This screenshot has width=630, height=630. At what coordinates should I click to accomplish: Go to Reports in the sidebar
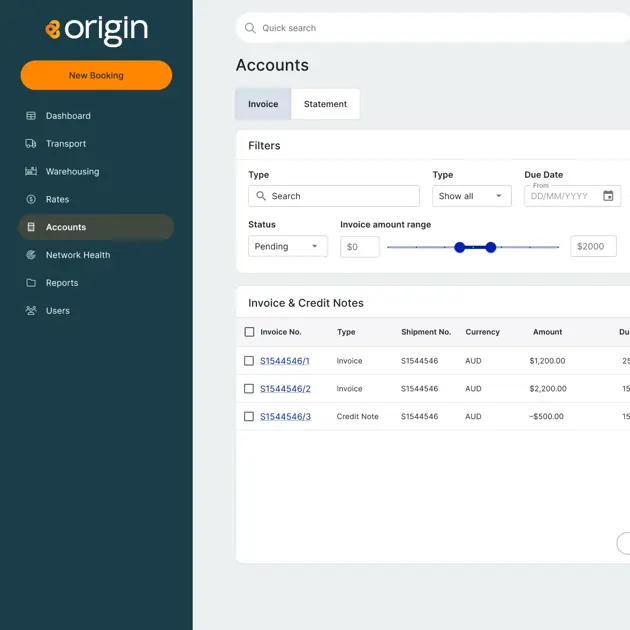click(x=62, y=283)
